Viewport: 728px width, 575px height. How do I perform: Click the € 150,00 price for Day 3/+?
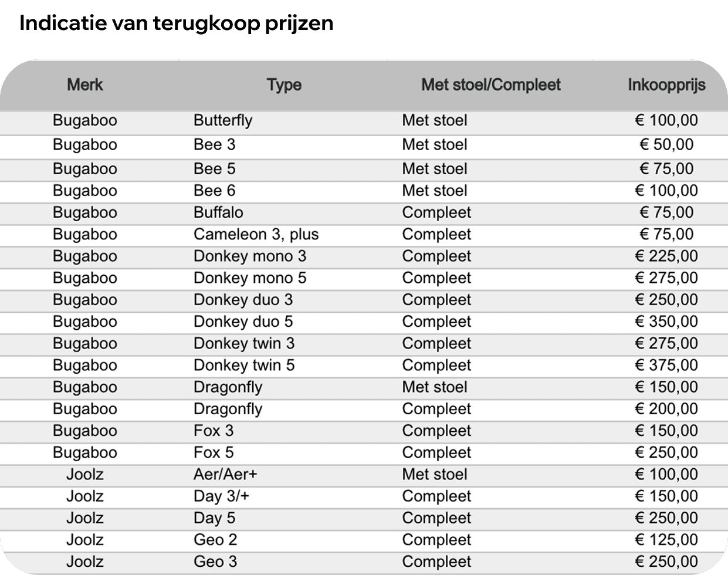pyautogui.click(x=666, y=496)
